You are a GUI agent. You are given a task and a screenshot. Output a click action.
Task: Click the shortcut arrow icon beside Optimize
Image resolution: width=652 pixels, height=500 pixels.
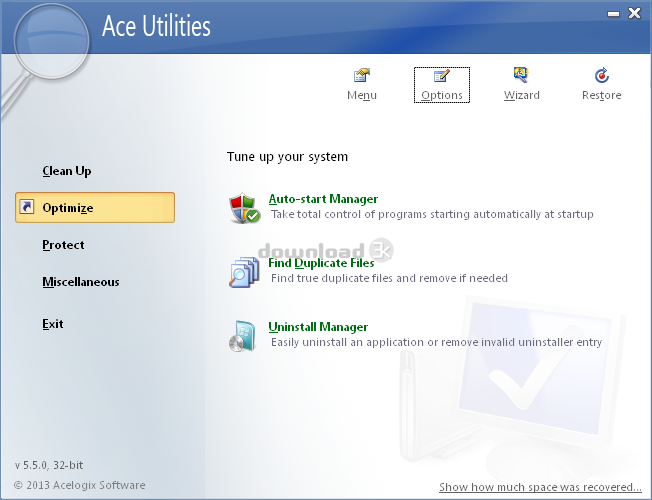(27, 207)
